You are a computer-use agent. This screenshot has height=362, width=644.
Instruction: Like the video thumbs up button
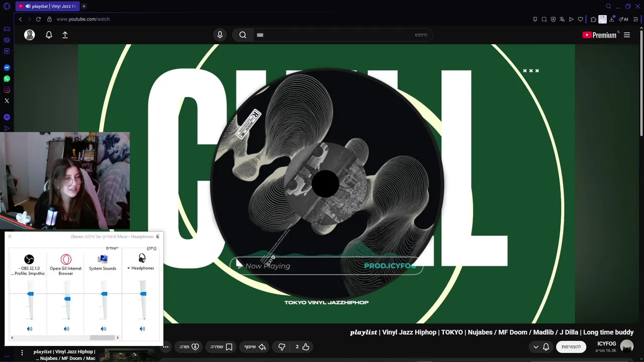pos(302,347)
